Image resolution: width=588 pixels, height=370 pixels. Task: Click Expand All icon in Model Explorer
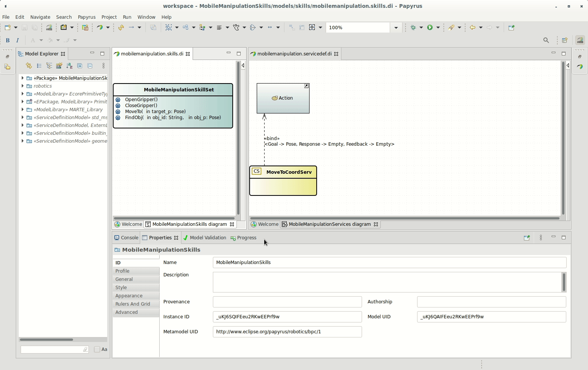[80, 66]
